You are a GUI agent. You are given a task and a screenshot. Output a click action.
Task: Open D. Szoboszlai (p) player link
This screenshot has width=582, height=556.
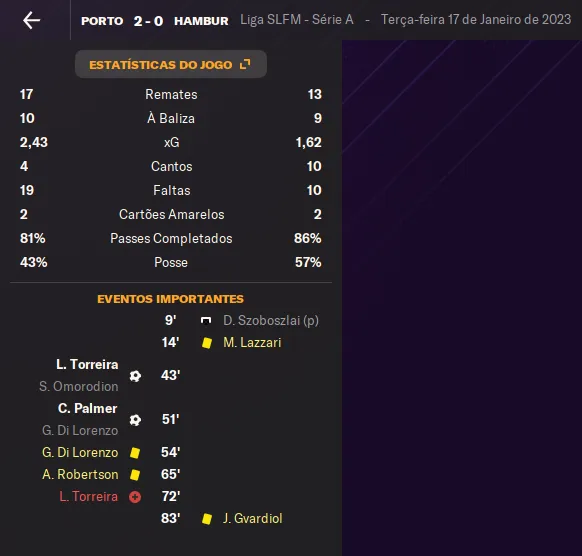click(271, 321)
